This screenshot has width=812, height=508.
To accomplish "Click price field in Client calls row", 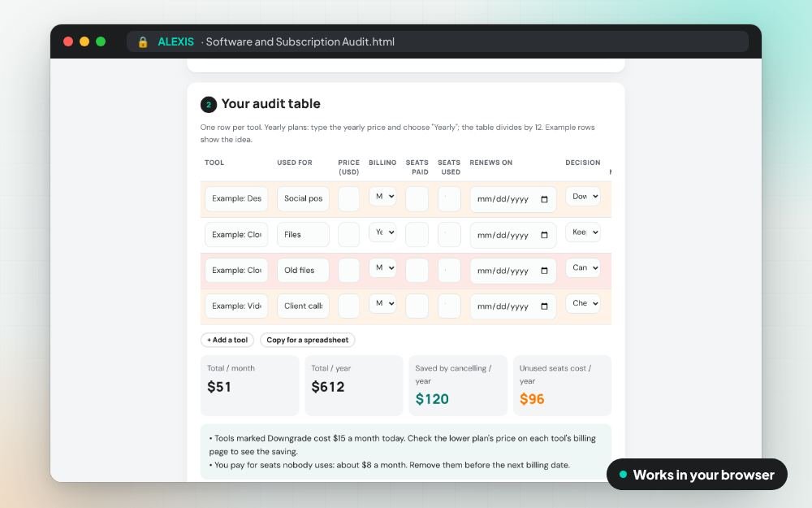I will 349,306.
